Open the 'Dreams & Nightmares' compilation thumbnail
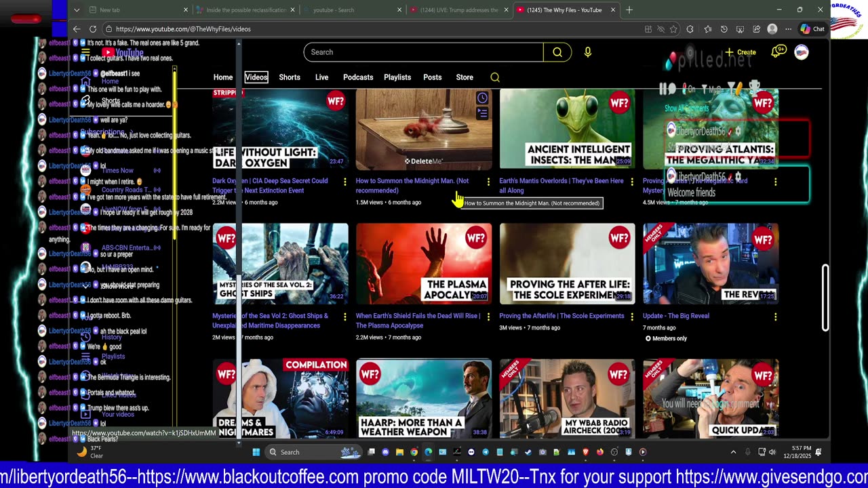The width and height of the screenshot is (868, 488). point(280,399)
